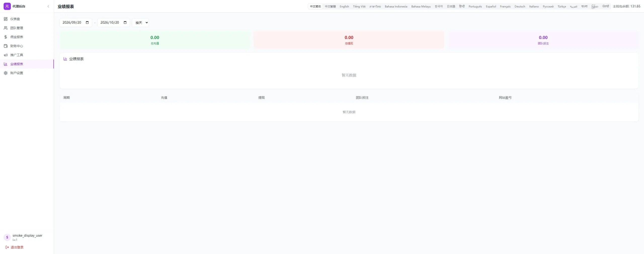644x254 pixels.
Task: Click the 周期 column header
Action: (66, 98)
